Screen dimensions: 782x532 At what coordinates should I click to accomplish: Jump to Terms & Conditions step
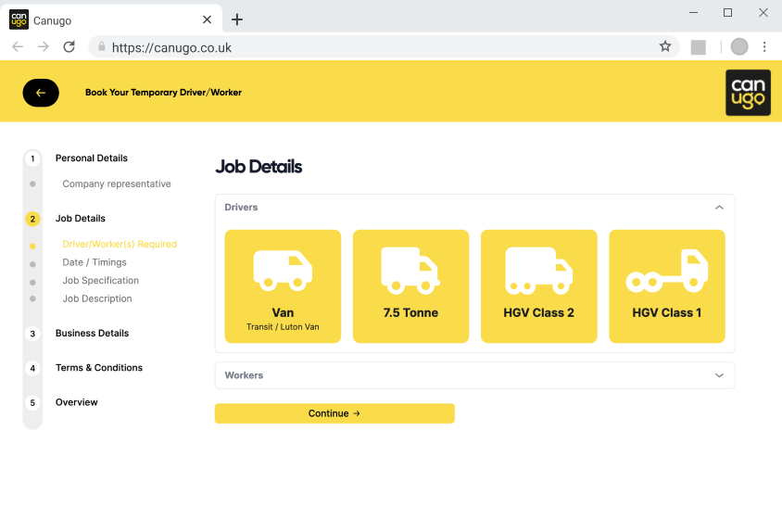click(x=98, y=368)
